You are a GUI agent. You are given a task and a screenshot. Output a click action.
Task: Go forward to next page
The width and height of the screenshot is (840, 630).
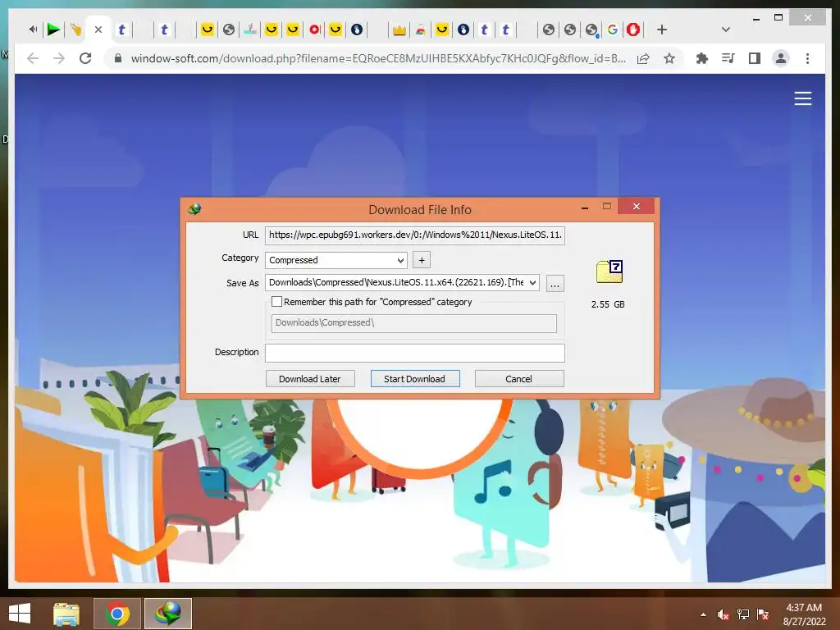(x=59, y=58)
